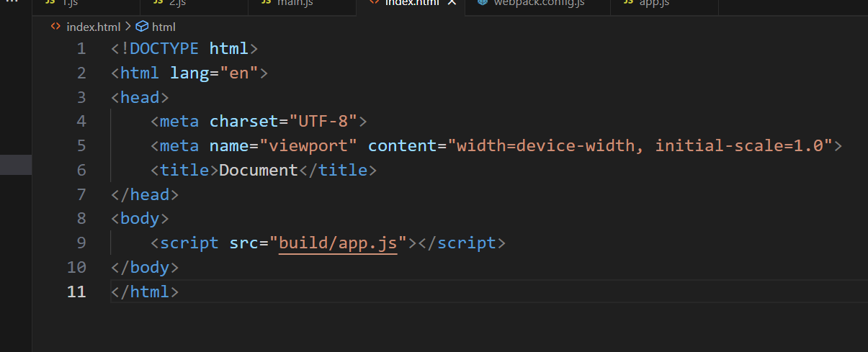Click the Document title text
This screenshot has width=868, height=352.
click(259, 171)
